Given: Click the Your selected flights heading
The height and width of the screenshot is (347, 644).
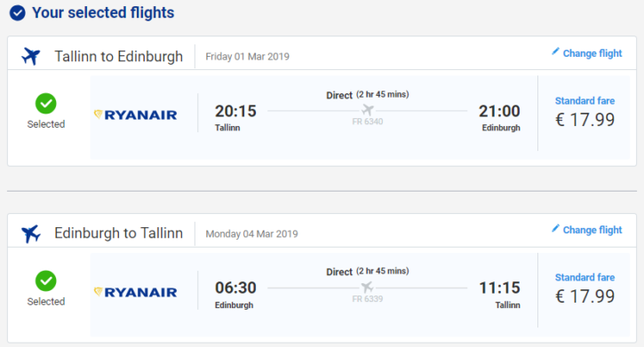Looking at the screenshot, I should click(x=103, y=12).
